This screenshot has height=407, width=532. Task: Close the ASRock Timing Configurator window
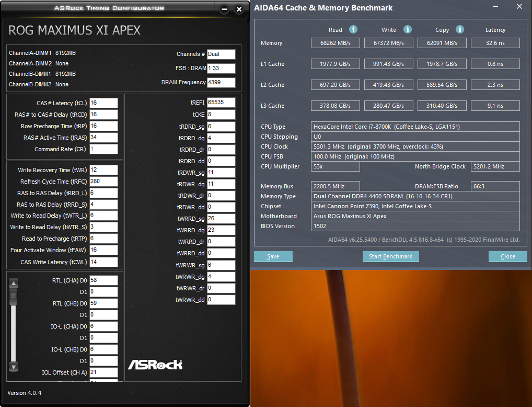tap(239, 9)
